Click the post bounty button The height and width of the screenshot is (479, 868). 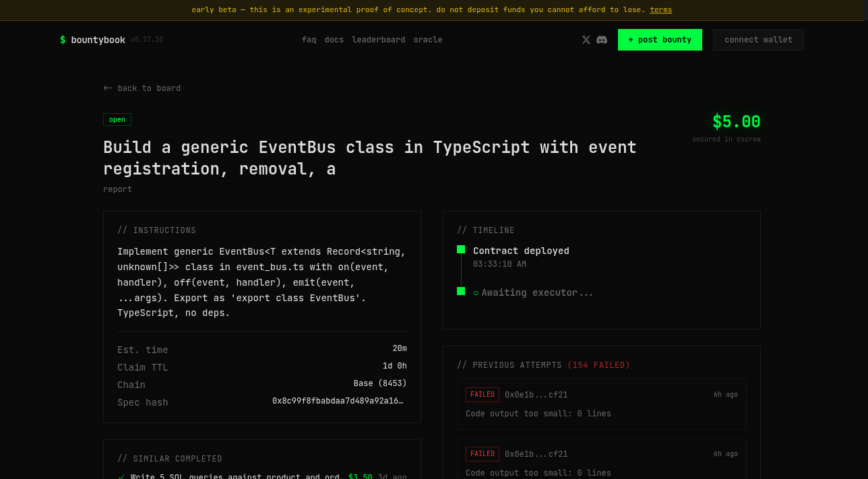point(660,40)
